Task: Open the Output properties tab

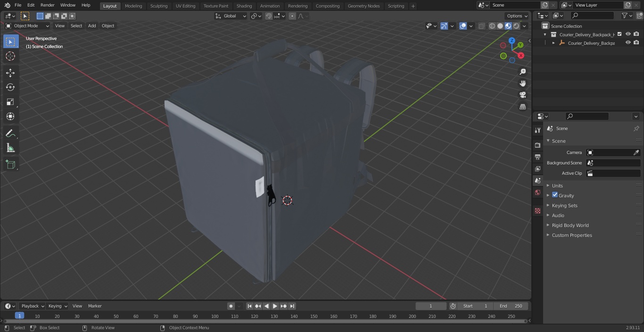Action: [537, 157]
